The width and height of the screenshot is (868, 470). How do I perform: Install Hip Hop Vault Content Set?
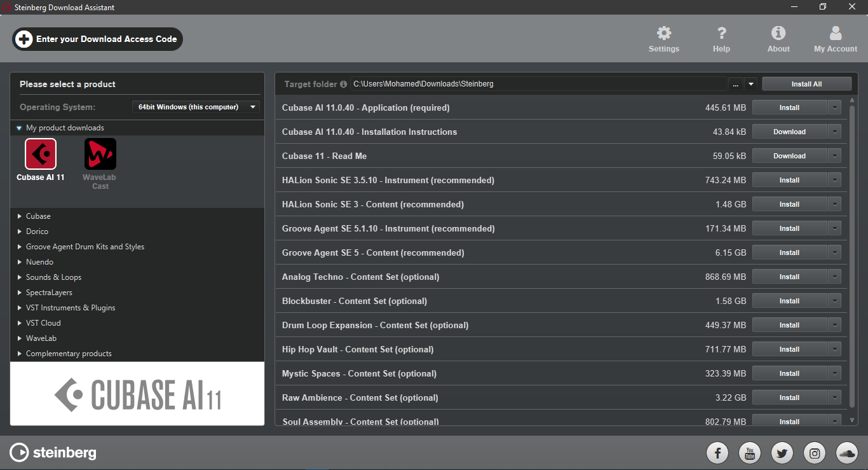point(790,349)
